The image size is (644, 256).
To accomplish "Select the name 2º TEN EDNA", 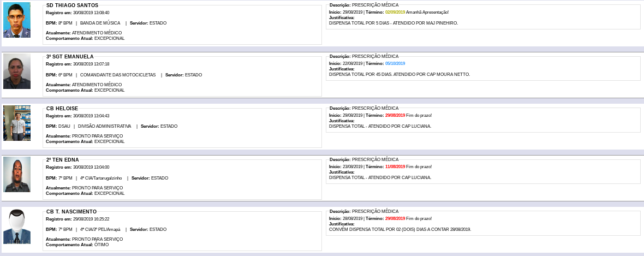I will point(62,160).
